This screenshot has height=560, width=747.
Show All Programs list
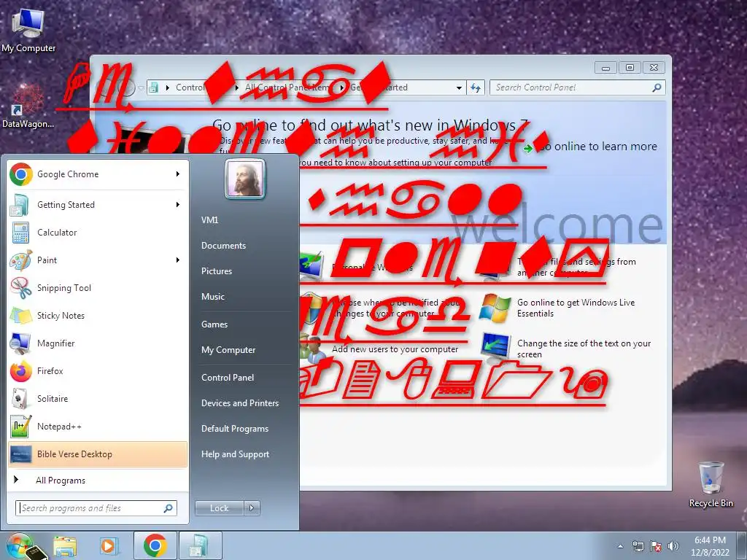click(98, 481)
